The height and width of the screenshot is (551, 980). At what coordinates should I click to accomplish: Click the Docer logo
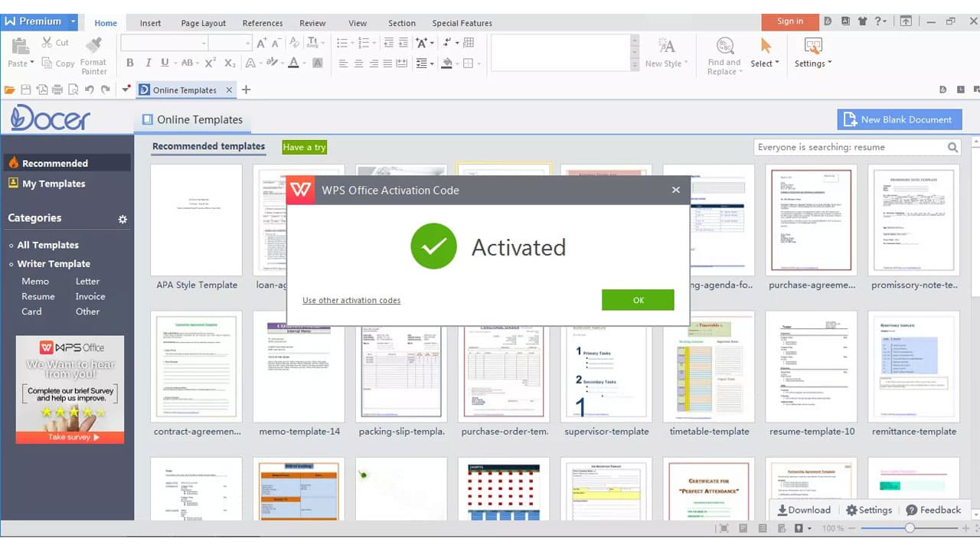[x=50, y=118]
